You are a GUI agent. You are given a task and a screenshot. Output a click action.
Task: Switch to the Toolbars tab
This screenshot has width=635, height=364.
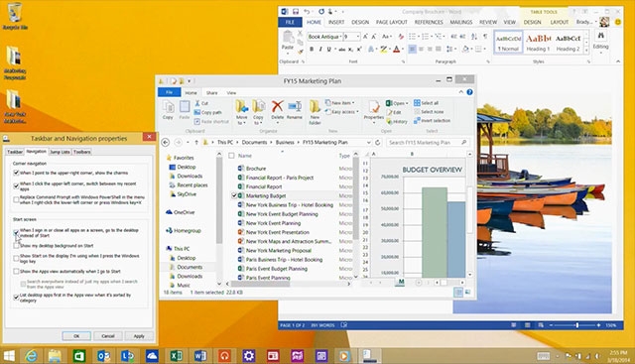(x=81, y=152)
